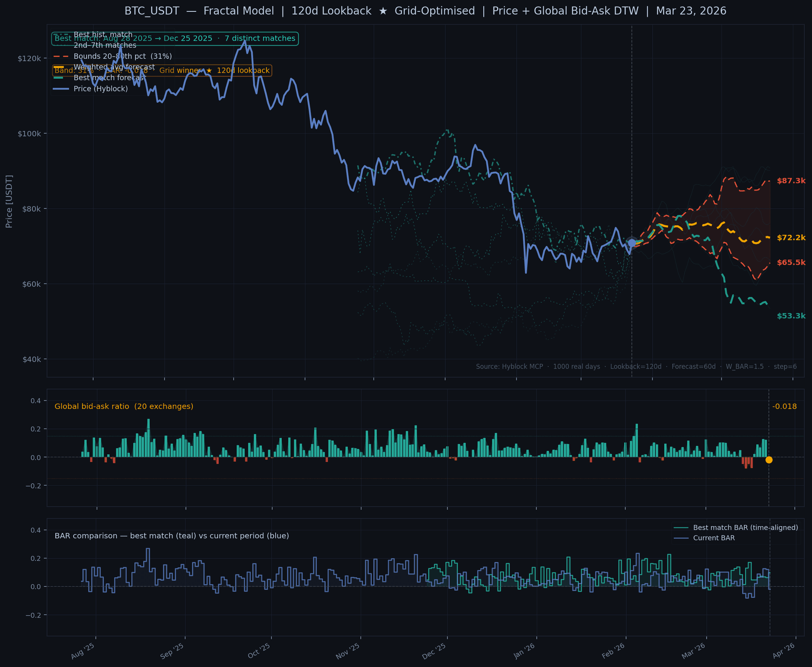Click the chart title starting with BTC_USDT

pyautogui.click(x=425, y=11)
